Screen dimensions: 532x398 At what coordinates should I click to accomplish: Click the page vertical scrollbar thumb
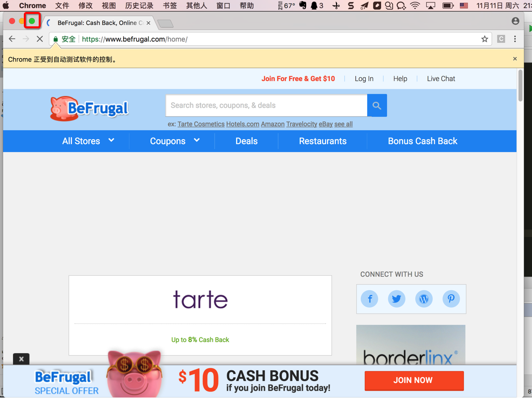521,85
